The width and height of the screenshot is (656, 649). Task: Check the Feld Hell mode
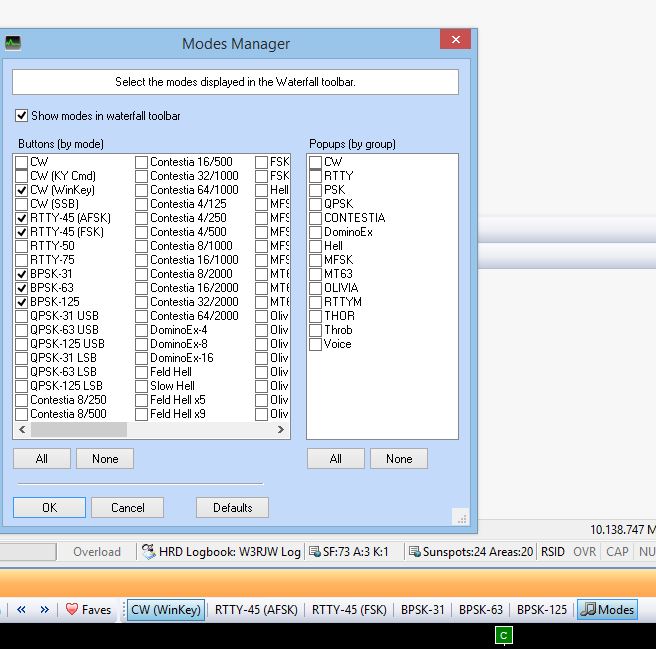pyautogui.click(x=141, y=372)
